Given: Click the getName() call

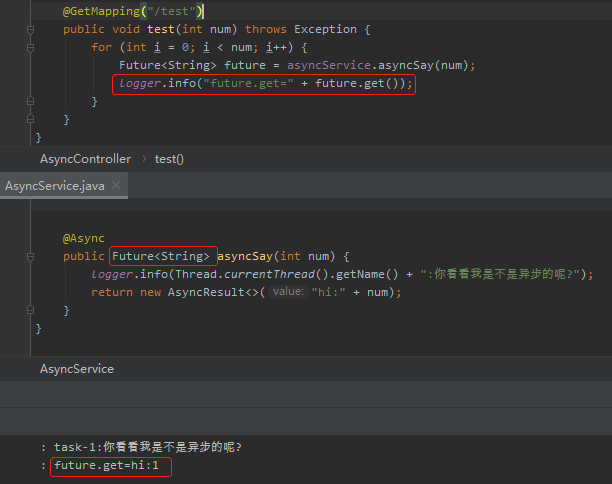Looking at the screenshot, I should pos(367,274).
